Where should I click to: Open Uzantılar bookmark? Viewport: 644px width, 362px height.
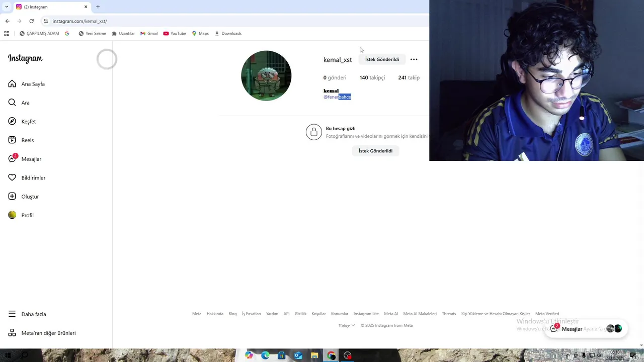pos(123,34)
